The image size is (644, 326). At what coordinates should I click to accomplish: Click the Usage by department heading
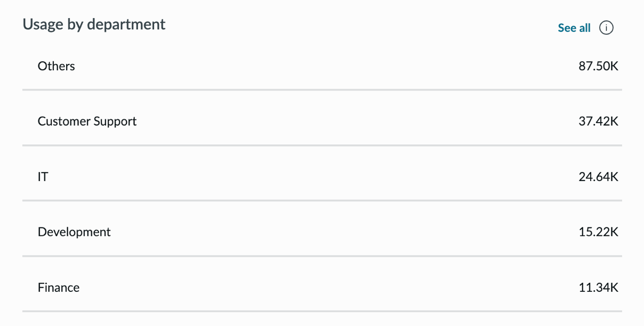(94, 25)
